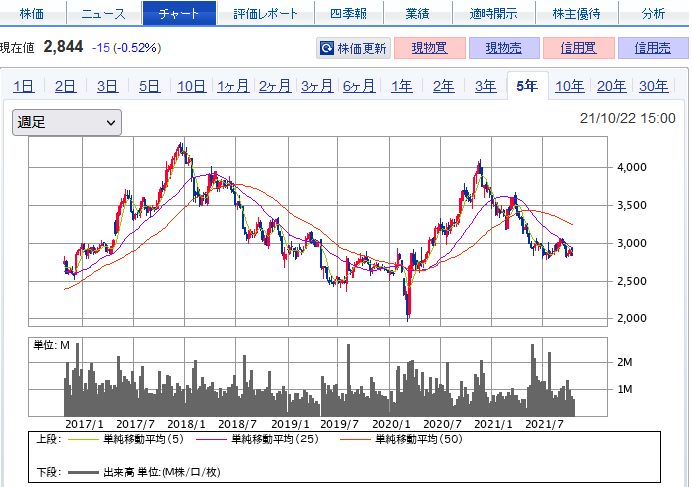Click the 現物買 button
This screenshot has height=487, width=692.
point(429,48)
